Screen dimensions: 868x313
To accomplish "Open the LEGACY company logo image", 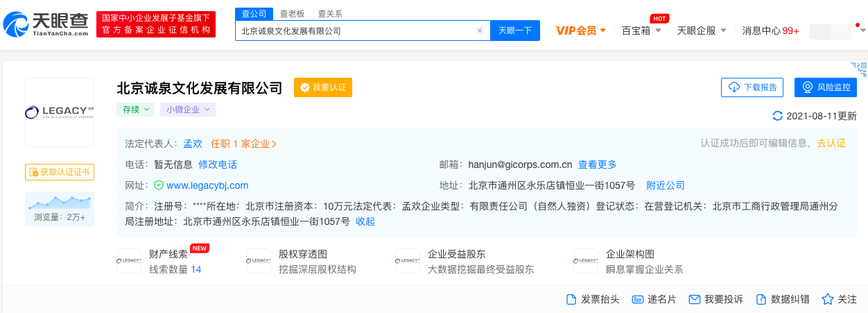I will click(60, 112).
